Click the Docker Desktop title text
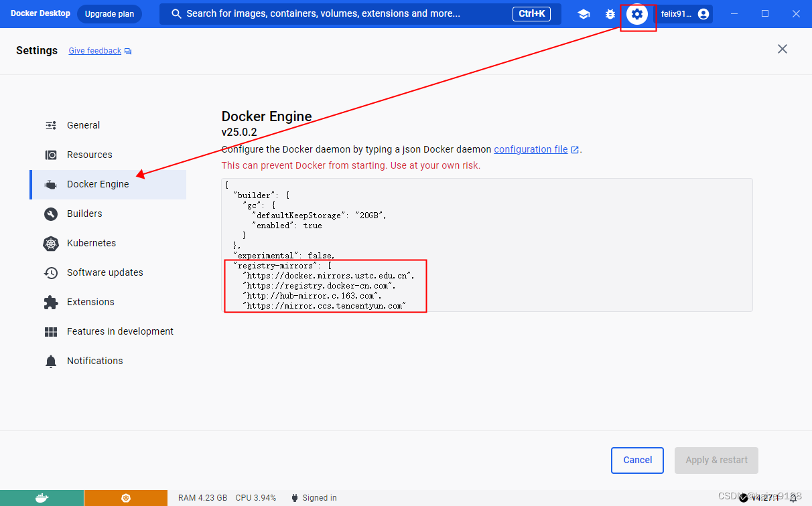This screenshot has height=506, width=812. (x=40, y=13)
